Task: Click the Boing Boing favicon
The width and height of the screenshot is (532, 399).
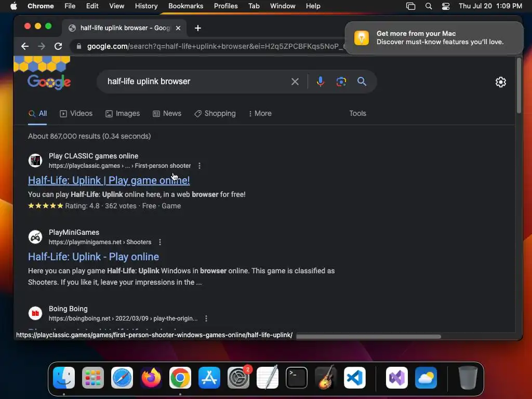Action: 35,313
